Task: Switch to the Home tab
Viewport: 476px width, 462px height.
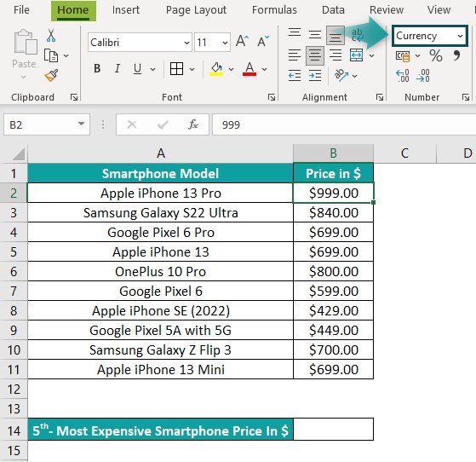Action: (x=73, y=10)
